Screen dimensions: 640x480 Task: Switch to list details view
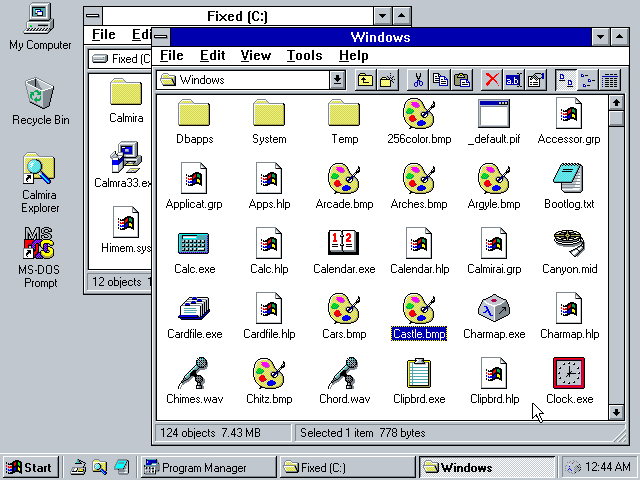[610, 80]
